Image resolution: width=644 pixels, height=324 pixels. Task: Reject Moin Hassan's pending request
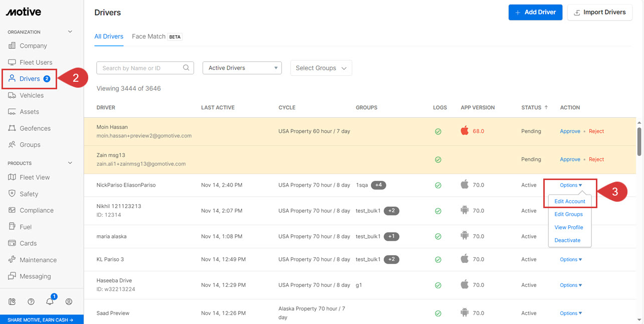coord(596,131)
